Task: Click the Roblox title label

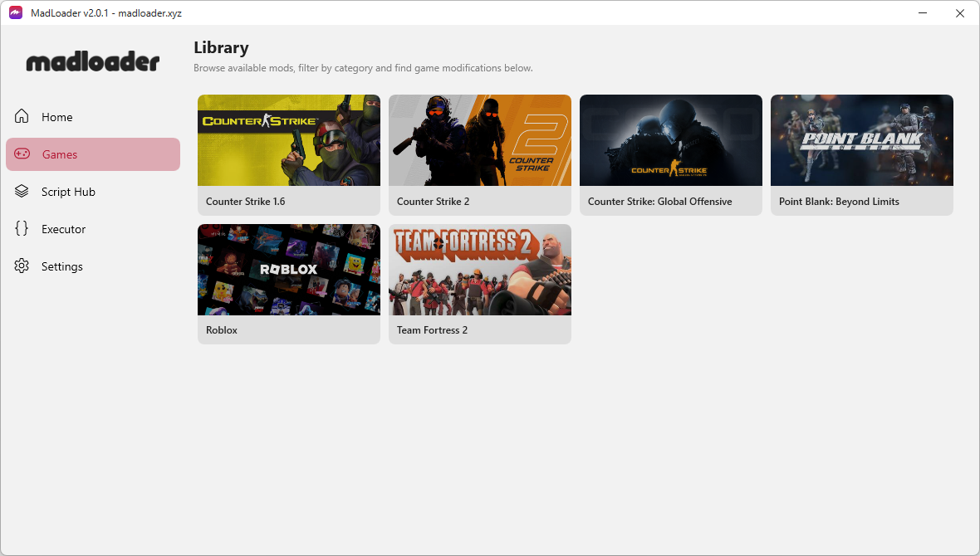Action: click(x=222, y=330)
